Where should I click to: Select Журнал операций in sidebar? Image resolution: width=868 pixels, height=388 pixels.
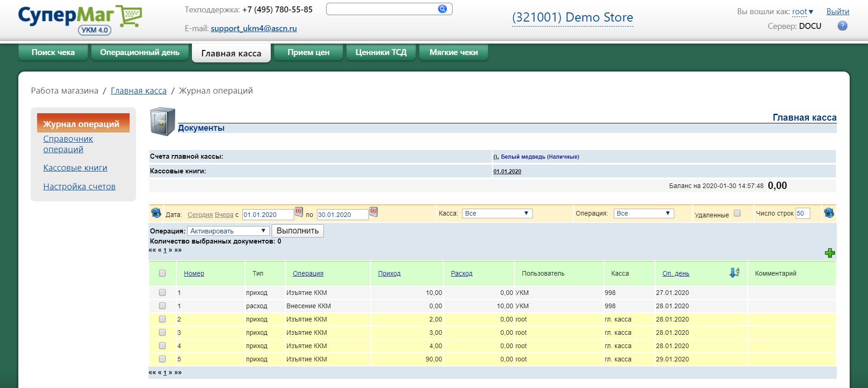tap(83, 123)
